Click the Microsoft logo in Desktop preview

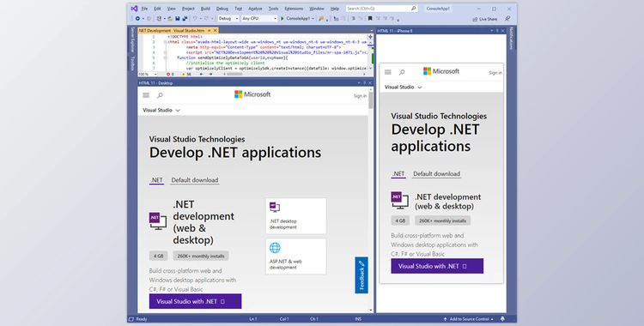(252, 94)
